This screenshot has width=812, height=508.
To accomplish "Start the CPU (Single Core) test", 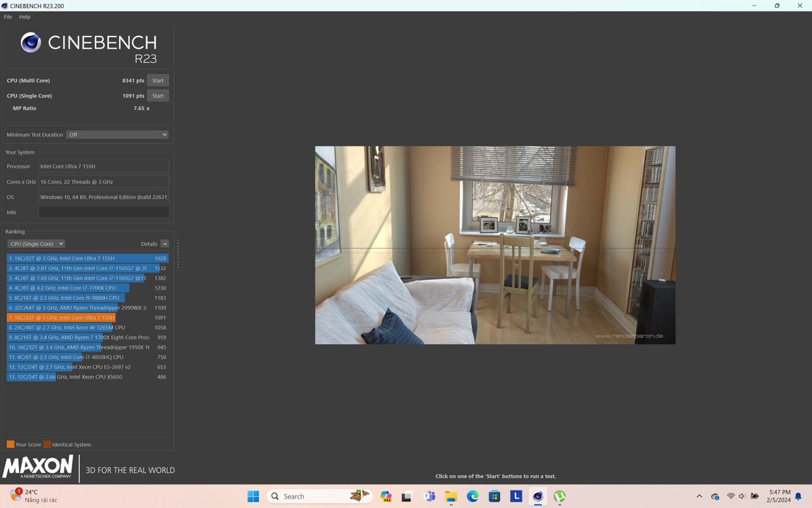I will coord(158,96).
